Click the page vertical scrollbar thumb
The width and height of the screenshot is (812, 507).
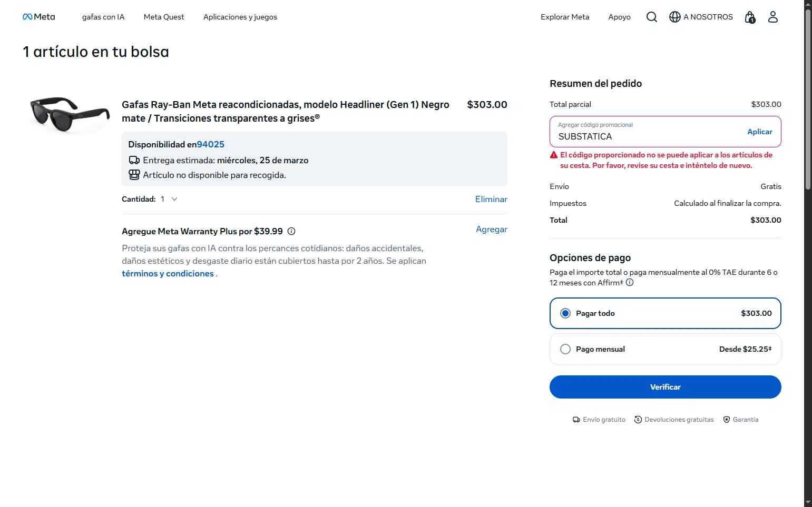point(808,100)
